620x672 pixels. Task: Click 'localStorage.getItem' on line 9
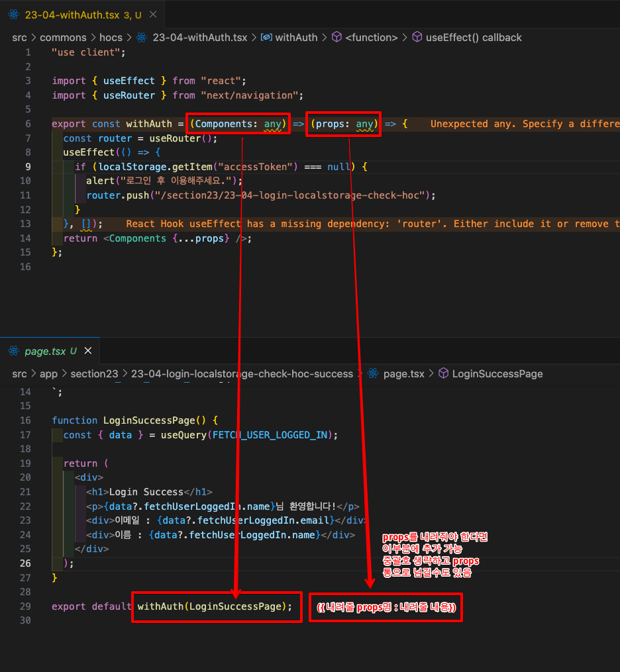click(x=155, y=167)
